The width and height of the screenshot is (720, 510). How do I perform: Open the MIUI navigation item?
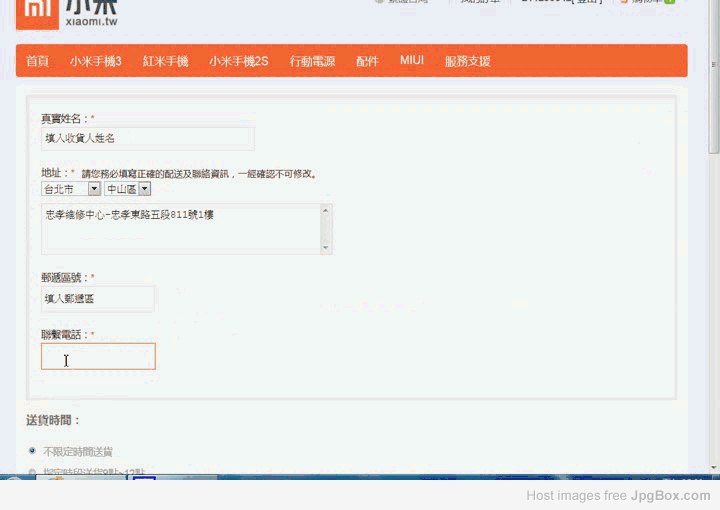pyautogui.click(x=412, y=61)
